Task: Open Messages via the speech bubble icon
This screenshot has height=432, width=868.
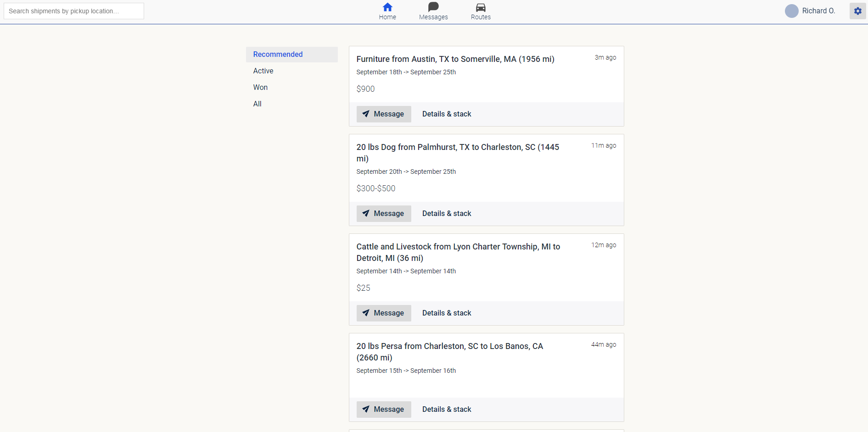Action: click(x=433, y=7)
